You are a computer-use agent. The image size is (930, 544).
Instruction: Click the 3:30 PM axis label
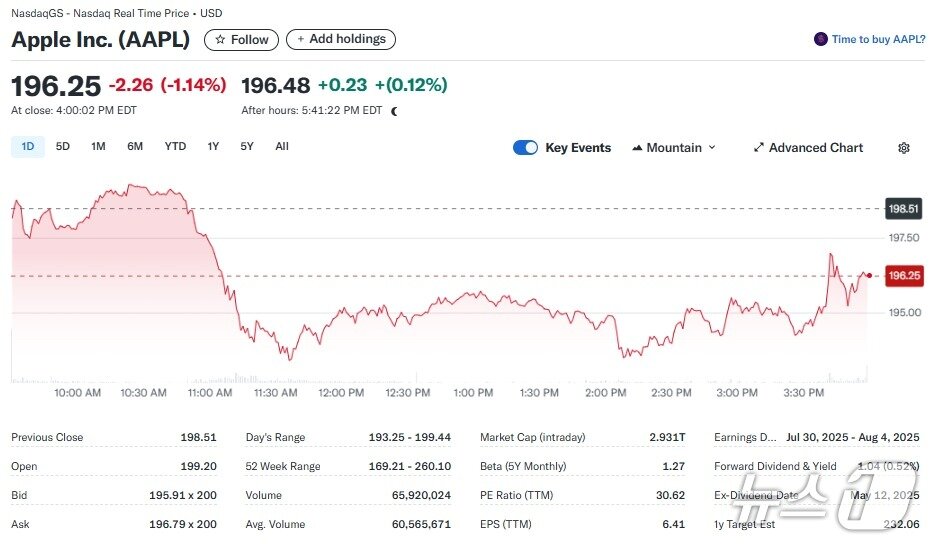804,393
